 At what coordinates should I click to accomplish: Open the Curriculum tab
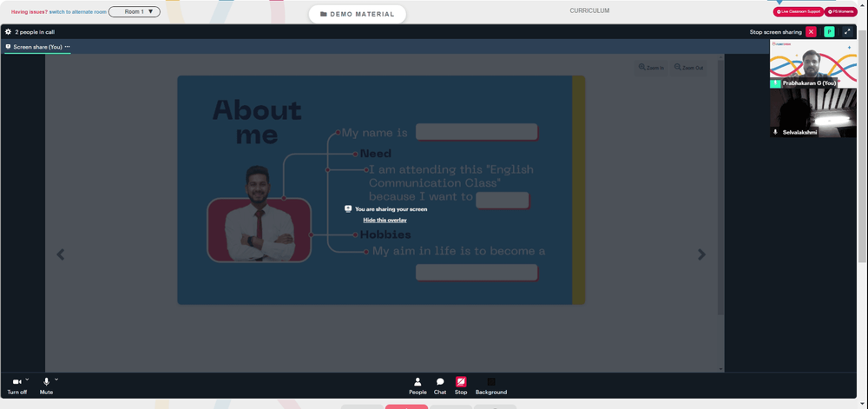click(589, 10)
